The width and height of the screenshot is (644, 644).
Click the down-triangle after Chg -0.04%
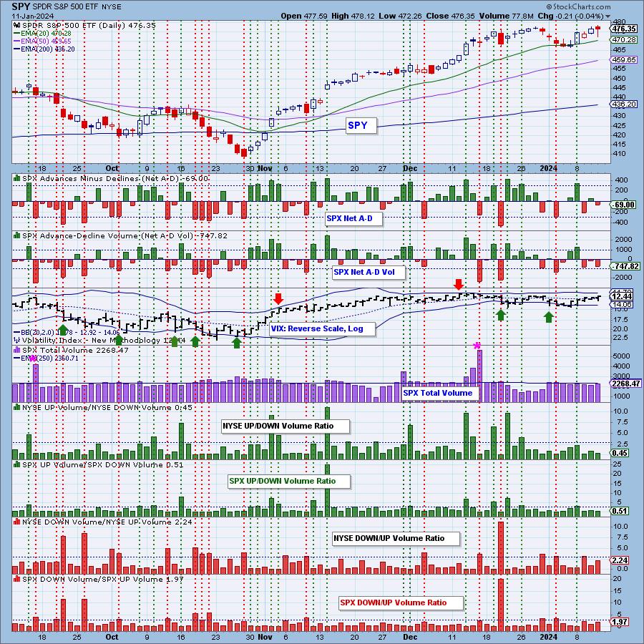click(608, 17)
